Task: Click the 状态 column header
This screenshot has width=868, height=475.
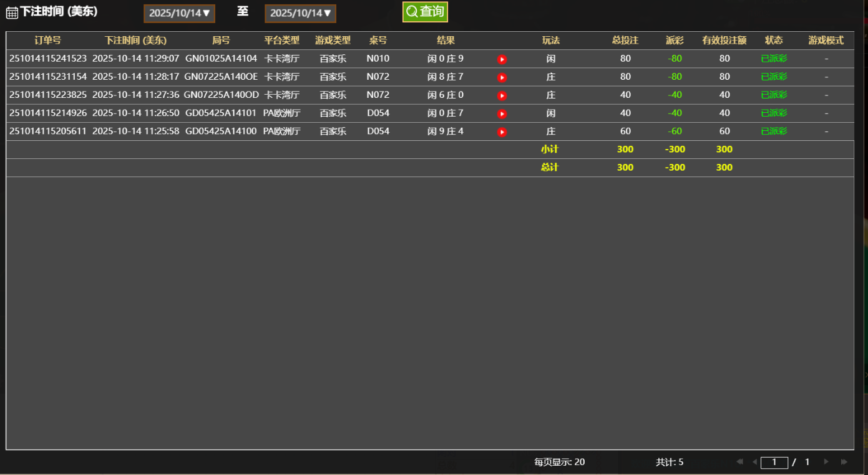Action: coord(774,41)
